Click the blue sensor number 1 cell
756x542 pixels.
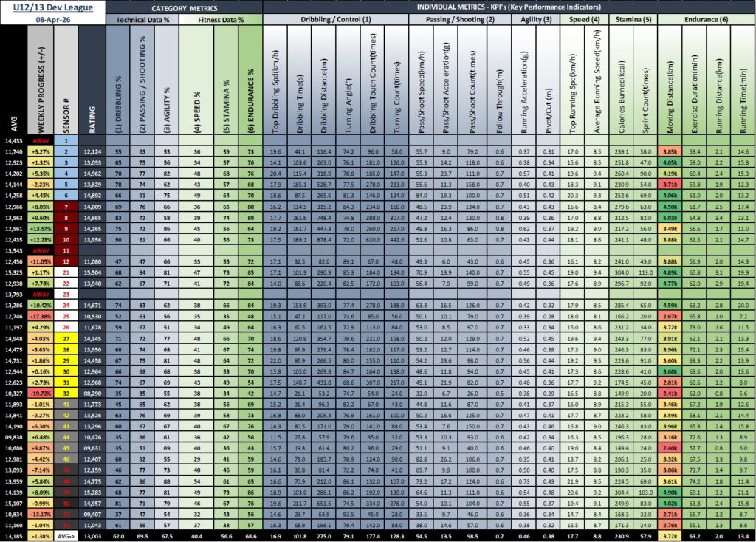coord(65,140)
